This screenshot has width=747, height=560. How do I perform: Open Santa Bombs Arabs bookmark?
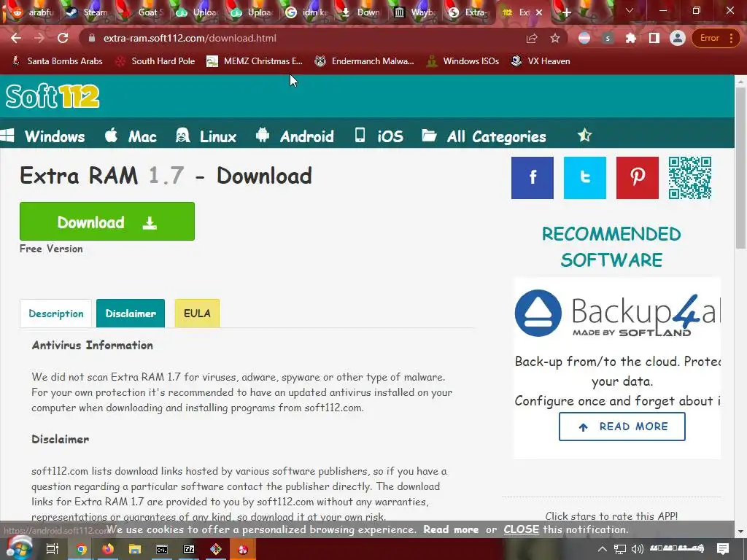tap(57, 61)
